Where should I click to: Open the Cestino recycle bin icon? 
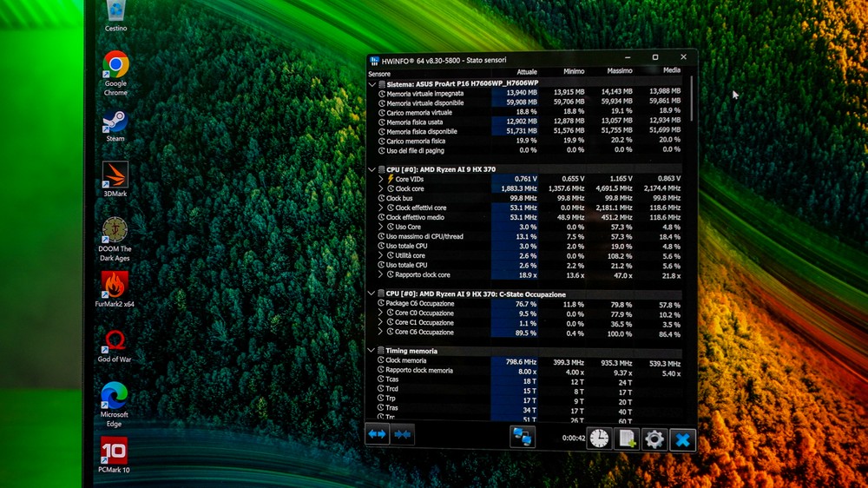point(115,16)
